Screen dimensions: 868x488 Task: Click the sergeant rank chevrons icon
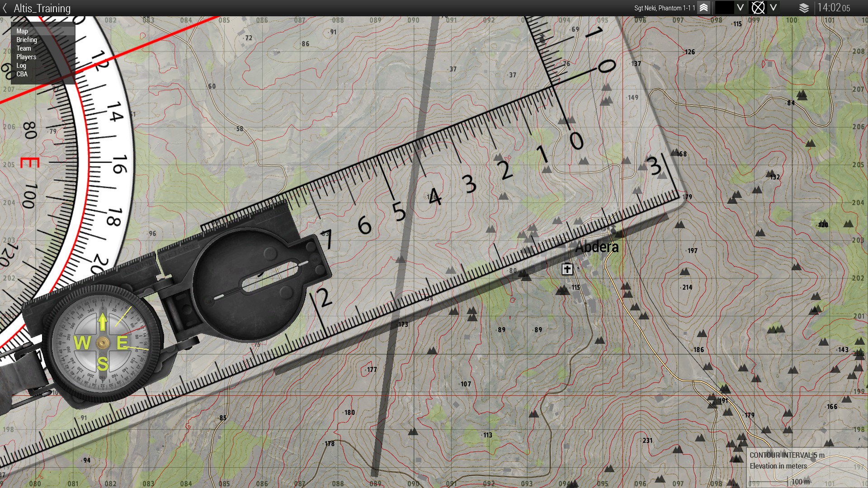pyautogui.click(x=704, y=8)
